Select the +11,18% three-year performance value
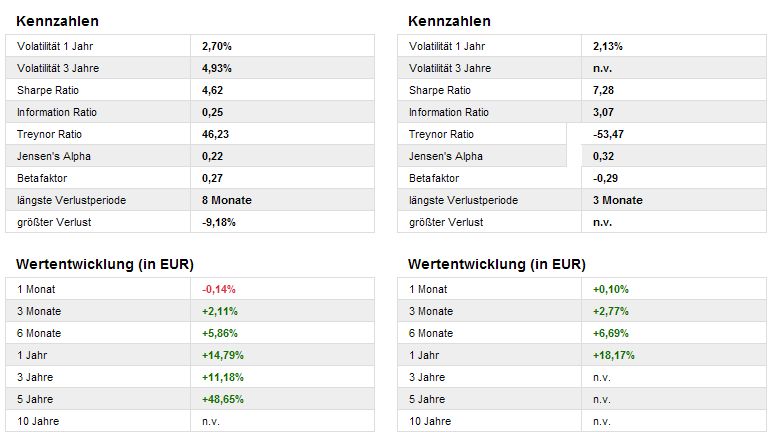 tap(224, 377)
